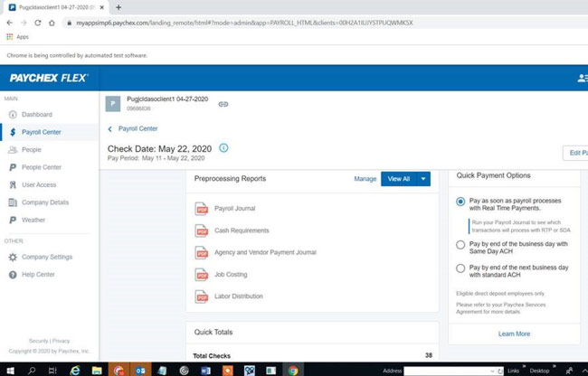Click the Payroll Center breadcrumb link

tap(138, 129)
